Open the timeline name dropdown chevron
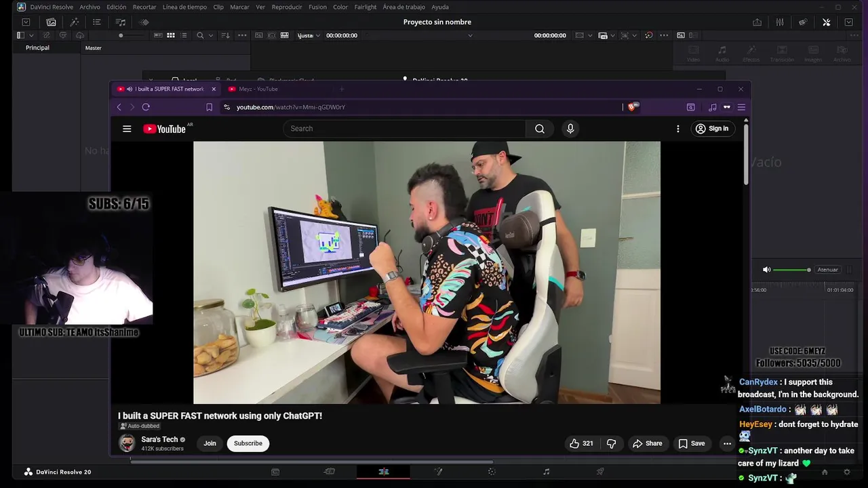Image resolution: width=868 pixels, height=488 pixels. (470, 35)
